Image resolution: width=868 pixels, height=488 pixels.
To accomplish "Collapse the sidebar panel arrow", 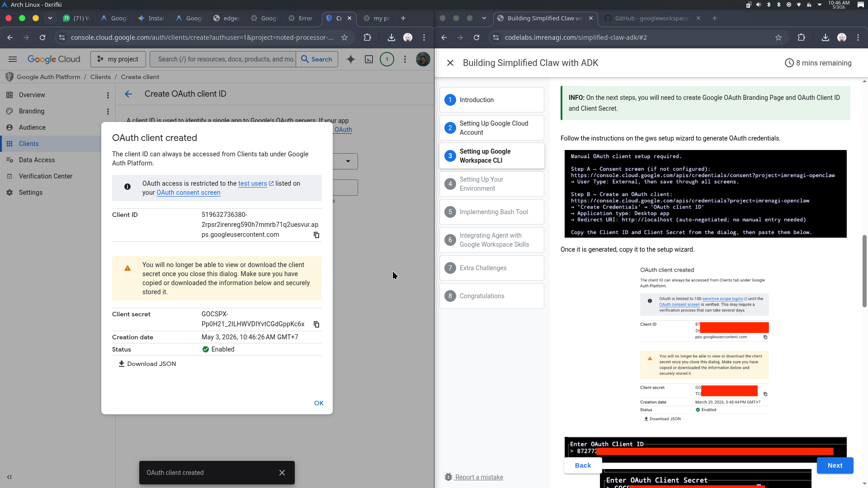I will pyautogui.click(x=9, y=477).
